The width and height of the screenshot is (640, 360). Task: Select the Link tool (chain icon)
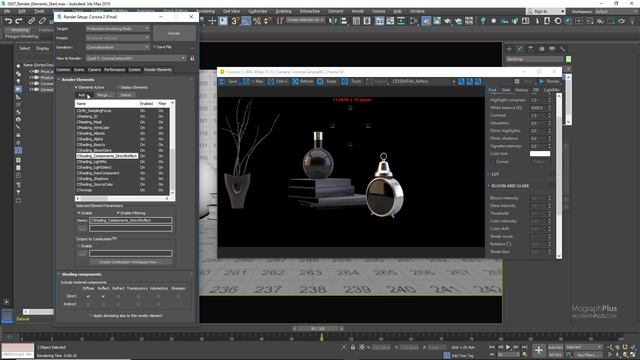coord(31,21)
